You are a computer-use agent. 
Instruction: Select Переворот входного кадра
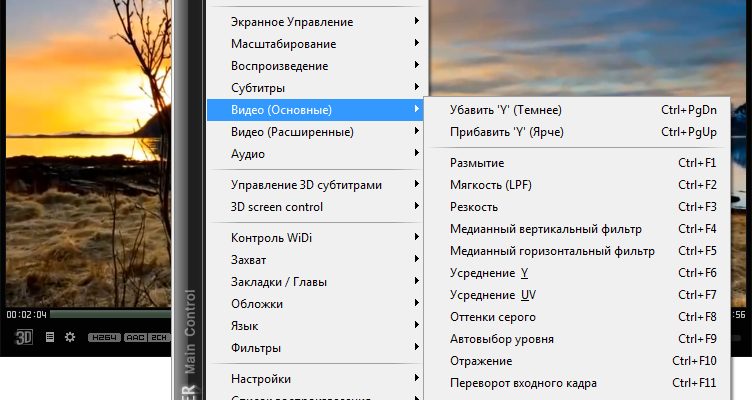tap(577, 384)
